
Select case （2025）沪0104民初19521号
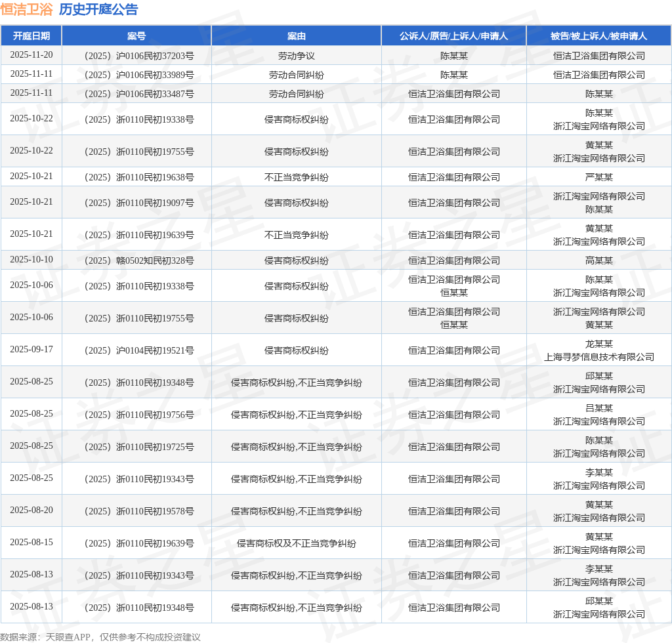[x=136, y=350]
